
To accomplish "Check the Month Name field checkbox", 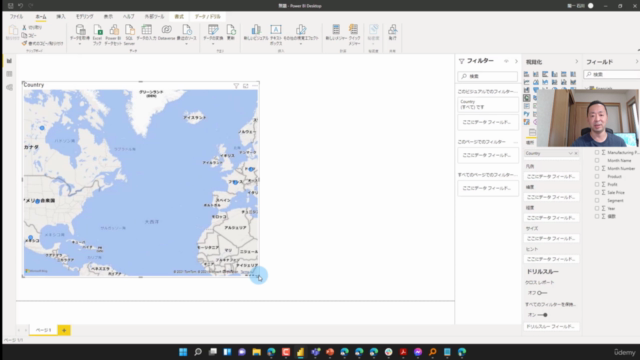I will [597, 160].
